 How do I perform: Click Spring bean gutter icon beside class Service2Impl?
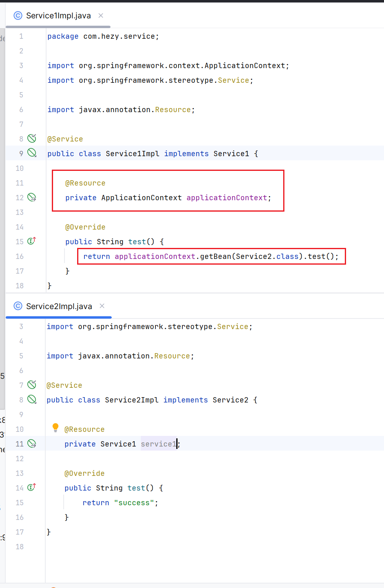[32, 399]
